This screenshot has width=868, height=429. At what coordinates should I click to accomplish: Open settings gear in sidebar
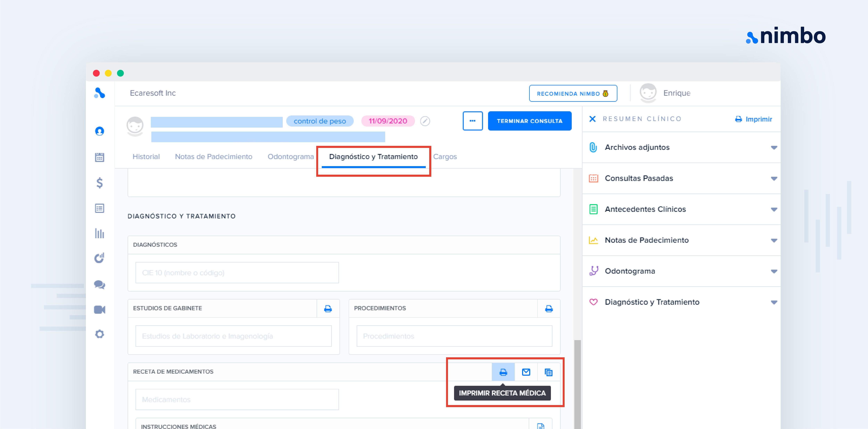coord(99,334)
